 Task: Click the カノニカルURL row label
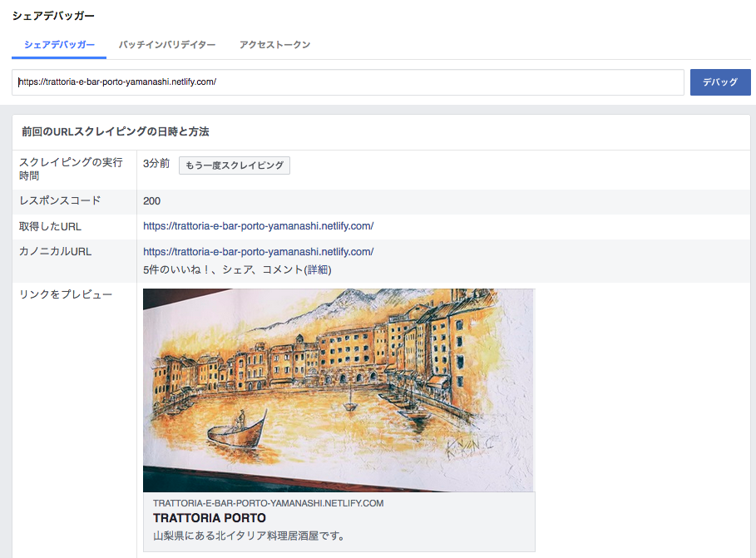pyautogui.click(x=55, y=252)
